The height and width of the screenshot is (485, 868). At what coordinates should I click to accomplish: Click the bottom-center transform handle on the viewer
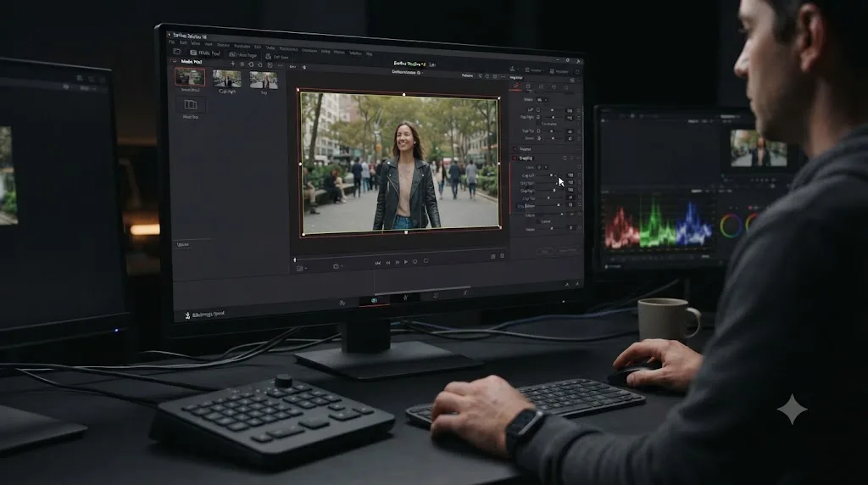click(x=406, y=232)
